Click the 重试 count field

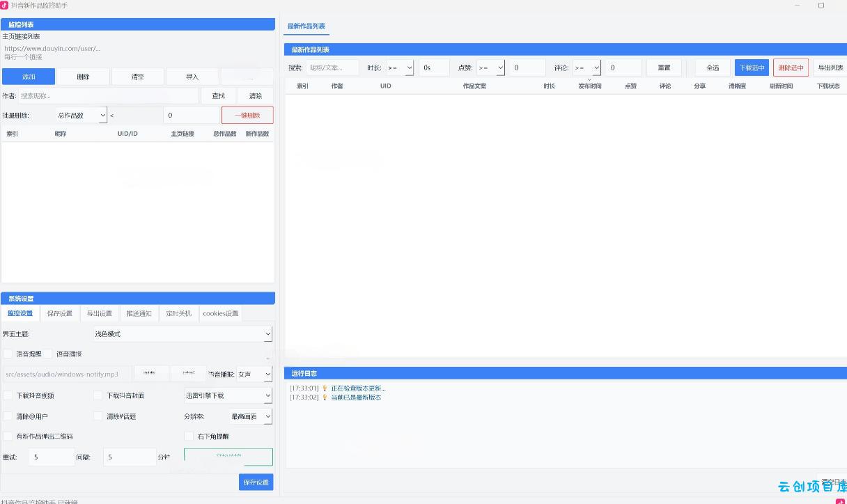pyautogui.click(x=52, y=457)
